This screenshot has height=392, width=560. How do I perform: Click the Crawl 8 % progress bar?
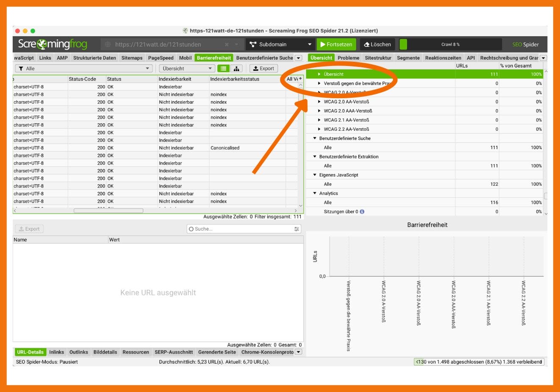tap(450, 44)
